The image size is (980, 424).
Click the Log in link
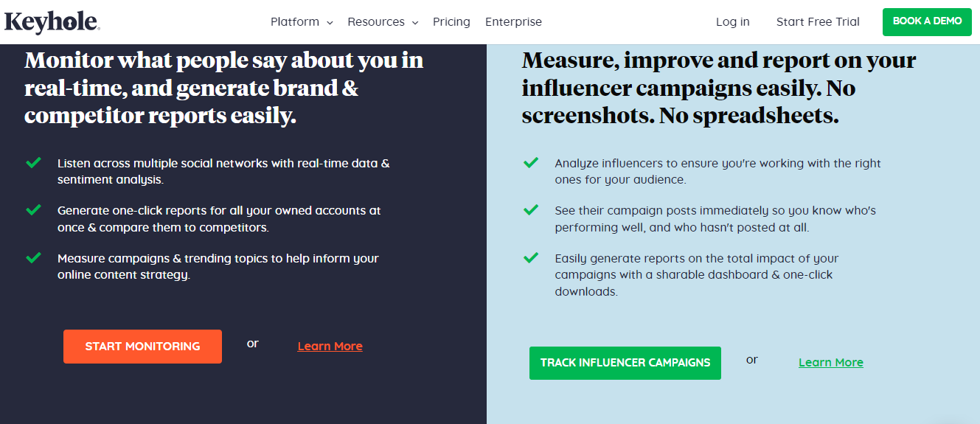[732, 22]
